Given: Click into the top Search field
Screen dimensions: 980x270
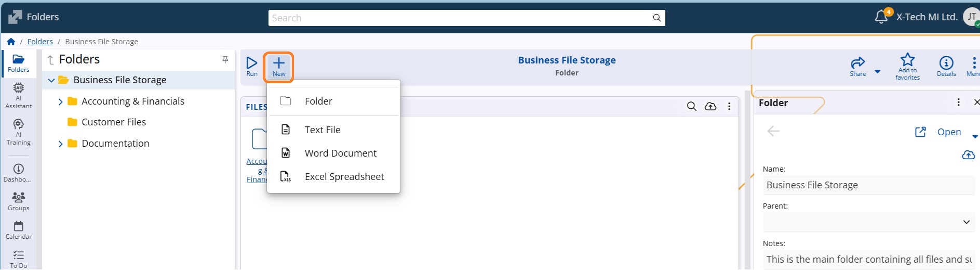Looking at the screenshot, I should coord(466,18).
